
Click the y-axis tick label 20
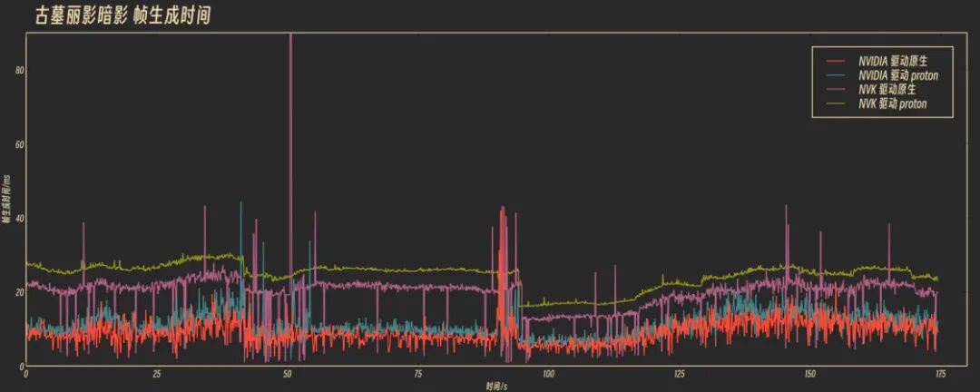[19, 292]
